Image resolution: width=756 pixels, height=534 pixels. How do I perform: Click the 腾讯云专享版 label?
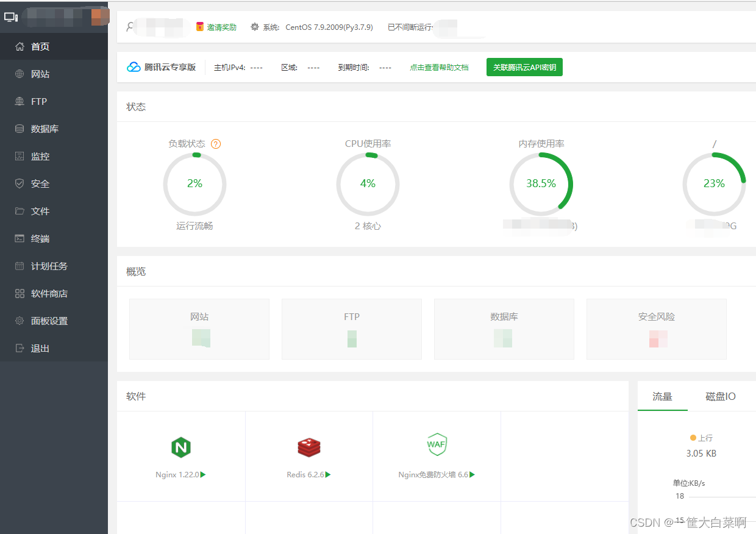[170, 67]
